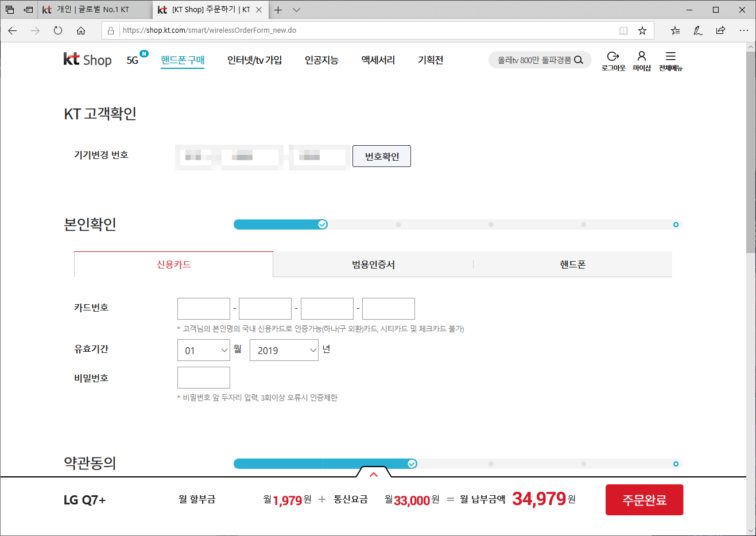
Task: Select the 범용인증서 tab
Action: [x=373, y=265]
